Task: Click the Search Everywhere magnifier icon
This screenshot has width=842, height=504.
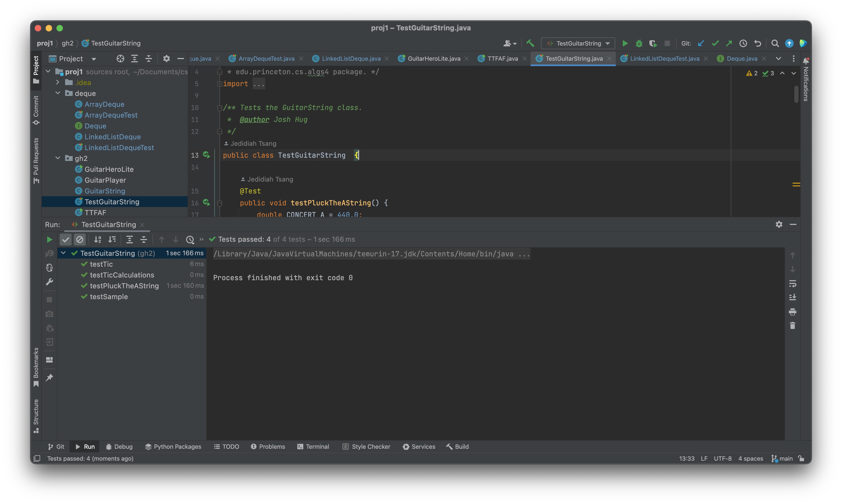Action: (x=775, y=43)
